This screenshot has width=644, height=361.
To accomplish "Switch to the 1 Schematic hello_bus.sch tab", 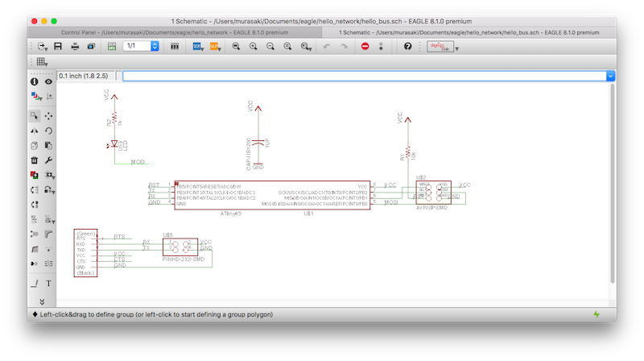I will coord(469,32).
